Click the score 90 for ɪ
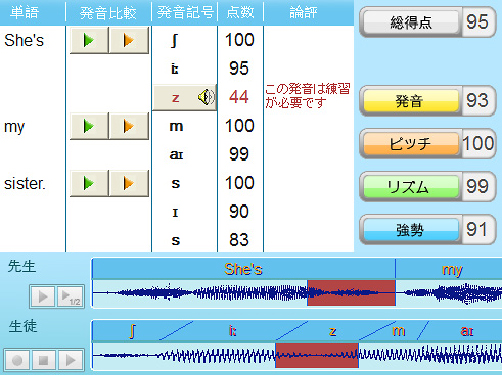The image size is (502, 376). click(x=239, y=211)
